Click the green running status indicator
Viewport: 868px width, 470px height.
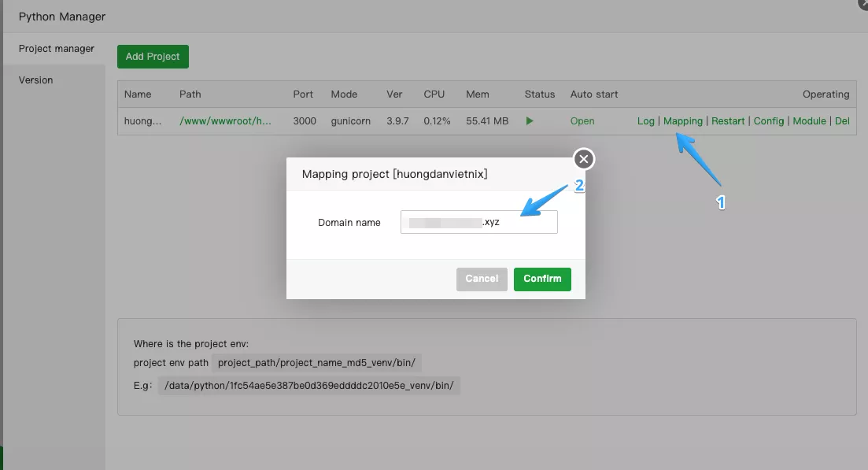click(x=529, y=120)
